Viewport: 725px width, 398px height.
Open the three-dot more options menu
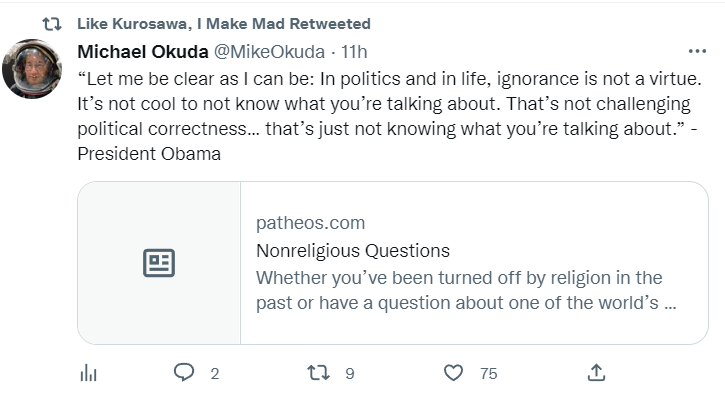tap(697, 51)
